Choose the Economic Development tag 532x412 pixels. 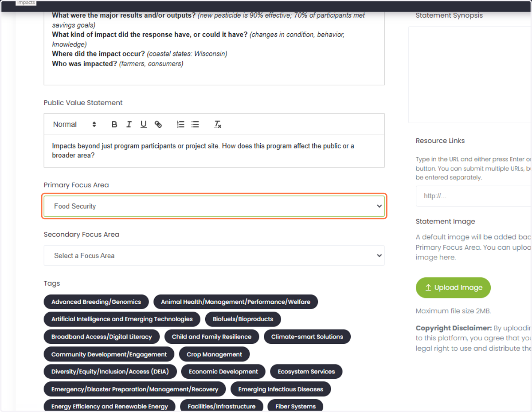point(223,372)
